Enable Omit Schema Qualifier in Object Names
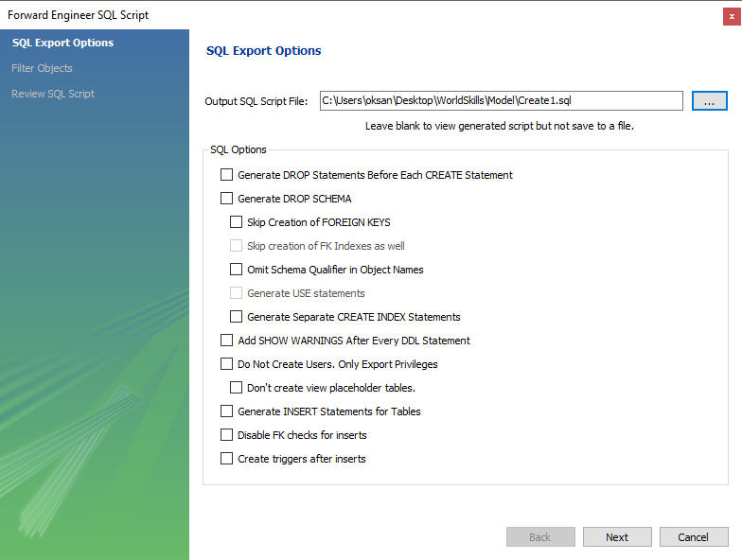742x560 pixels. (x=237, y=270)
